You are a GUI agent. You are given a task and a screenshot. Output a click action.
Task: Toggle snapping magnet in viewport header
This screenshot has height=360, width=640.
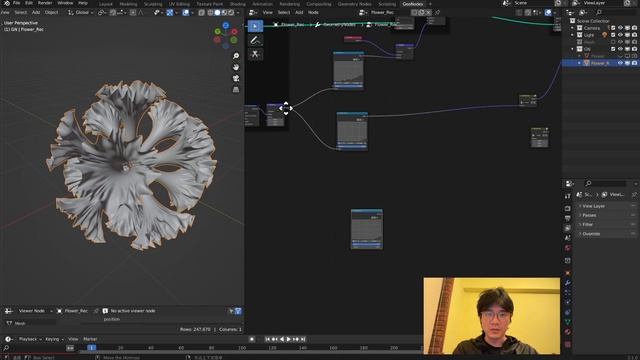coord(113,13)
